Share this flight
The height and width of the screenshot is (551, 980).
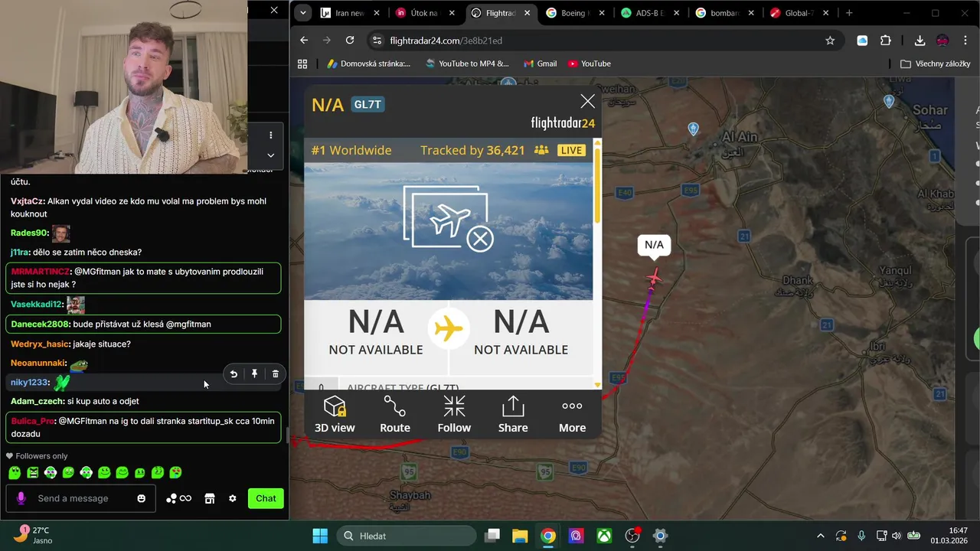click(x=513, y=414)
